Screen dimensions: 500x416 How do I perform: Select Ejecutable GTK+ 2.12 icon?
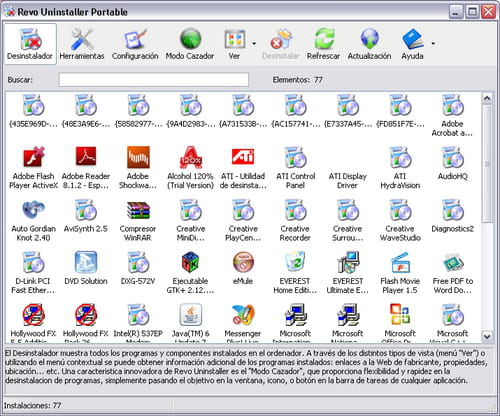tap(190, 262)
